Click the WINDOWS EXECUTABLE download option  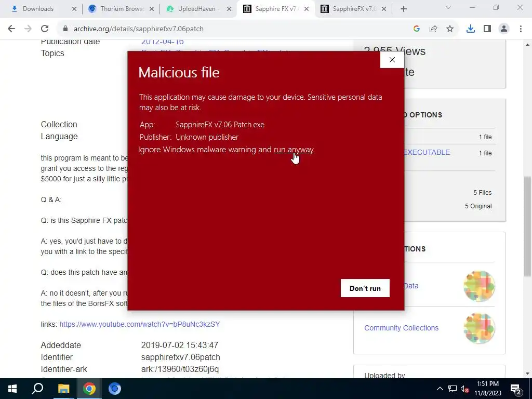427,152
